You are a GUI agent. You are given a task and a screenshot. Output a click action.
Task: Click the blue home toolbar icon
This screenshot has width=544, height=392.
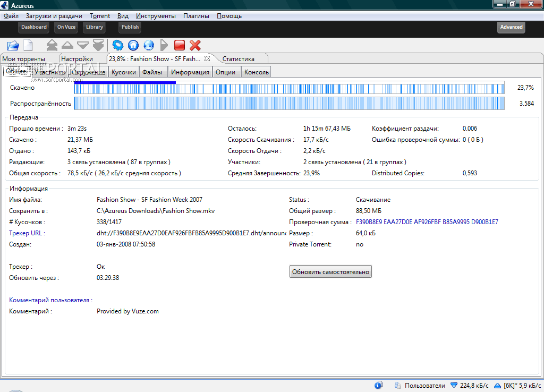[x=133, y=45]
